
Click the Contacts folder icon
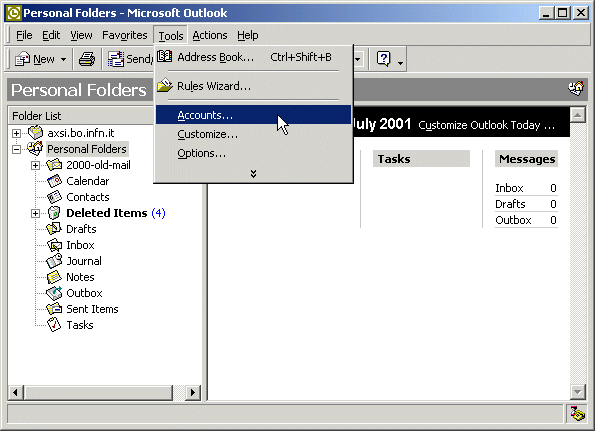(54, 197)
